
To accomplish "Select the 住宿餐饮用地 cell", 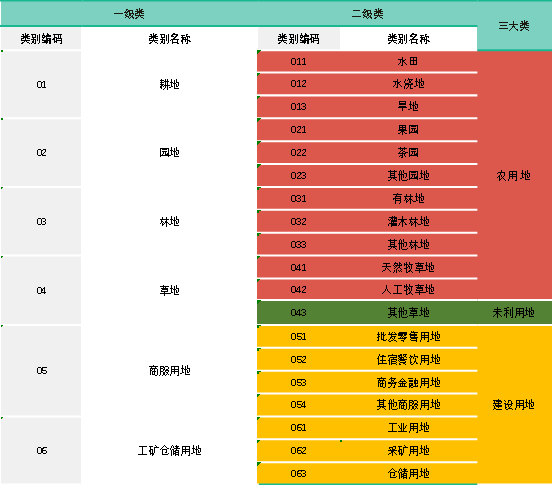I will 408,360.
